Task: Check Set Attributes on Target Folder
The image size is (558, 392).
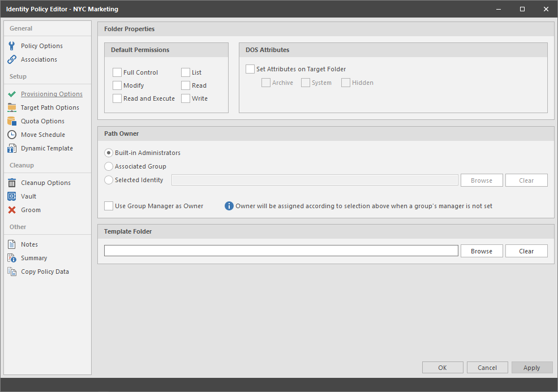Action: pyautogui.click(x=250, y=69)
